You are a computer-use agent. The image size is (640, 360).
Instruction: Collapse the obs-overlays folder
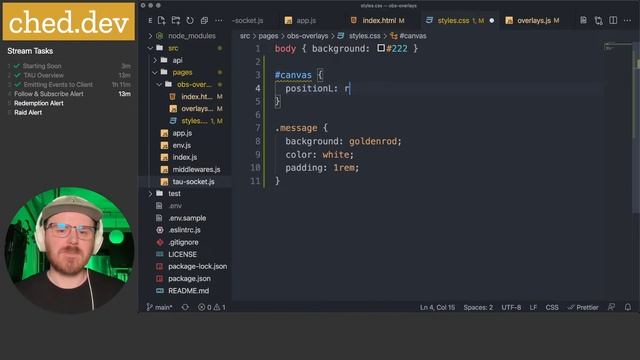tap(186, 84)
